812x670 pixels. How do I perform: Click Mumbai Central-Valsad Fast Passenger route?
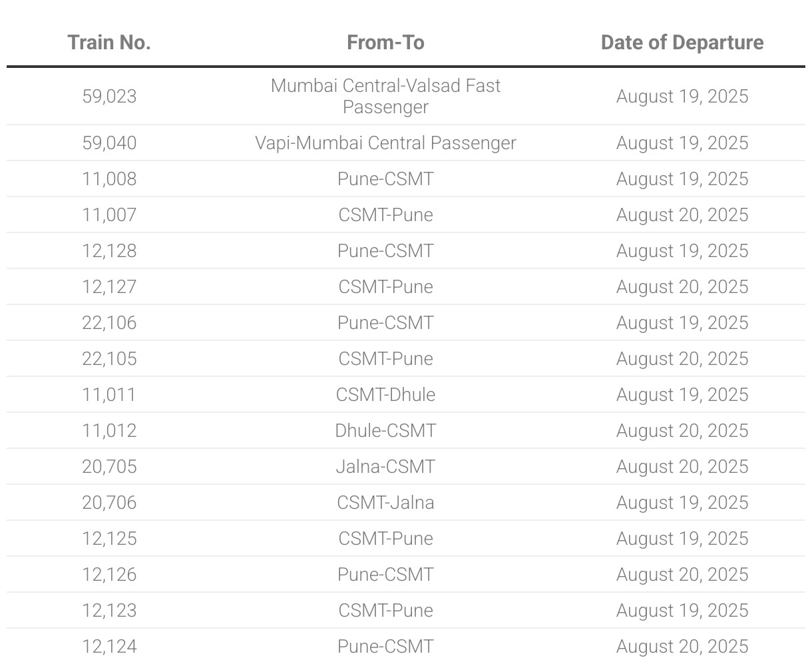385,97
